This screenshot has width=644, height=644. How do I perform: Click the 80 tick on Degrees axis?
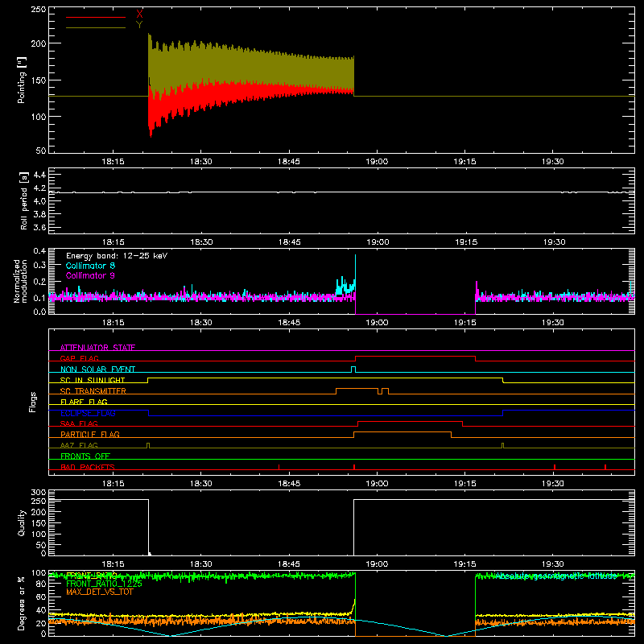[x=41, y=584]
